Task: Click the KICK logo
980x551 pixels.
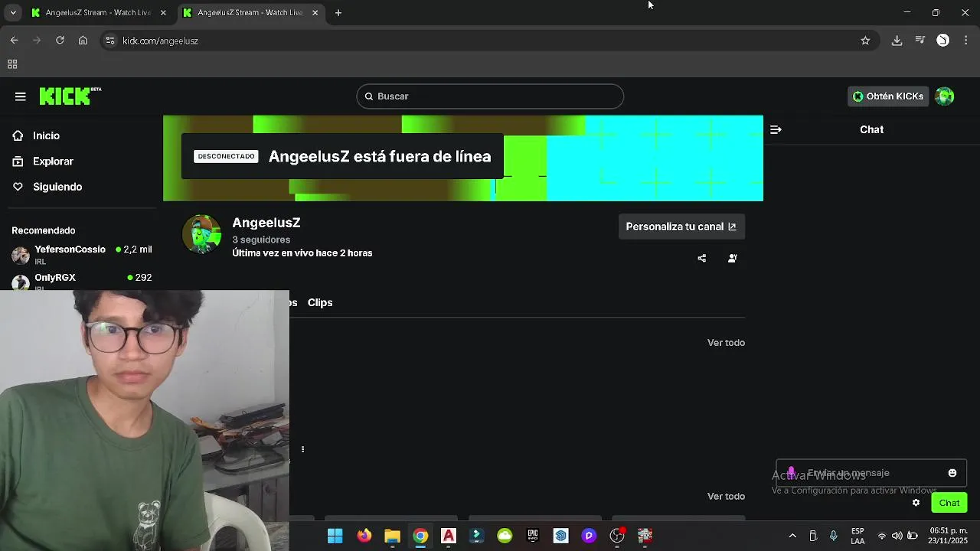Action: 70,96
